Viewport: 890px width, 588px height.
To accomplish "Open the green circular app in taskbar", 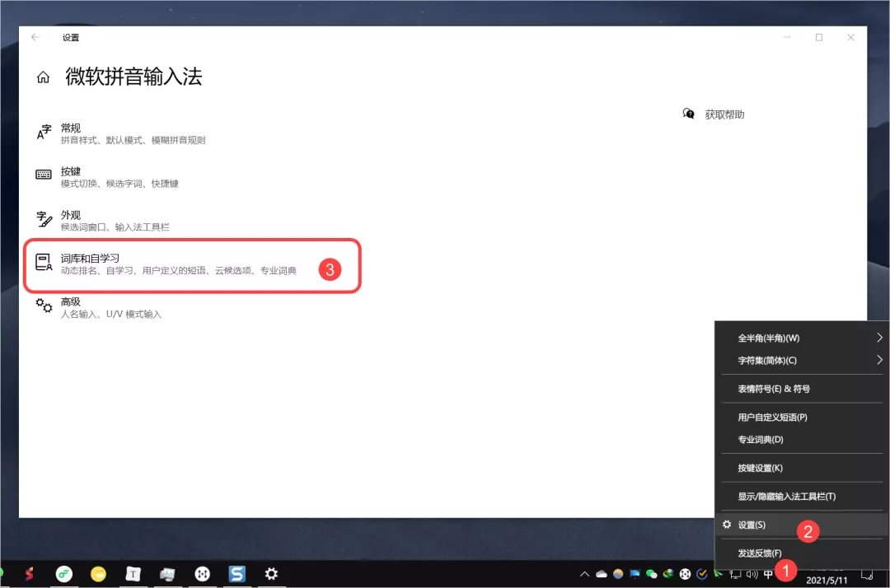I will tap(64, 574).
